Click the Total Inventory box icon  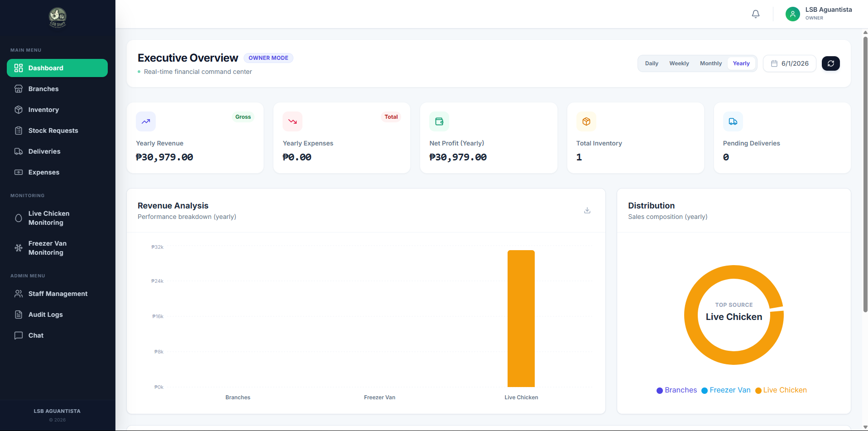pos(586,121)
